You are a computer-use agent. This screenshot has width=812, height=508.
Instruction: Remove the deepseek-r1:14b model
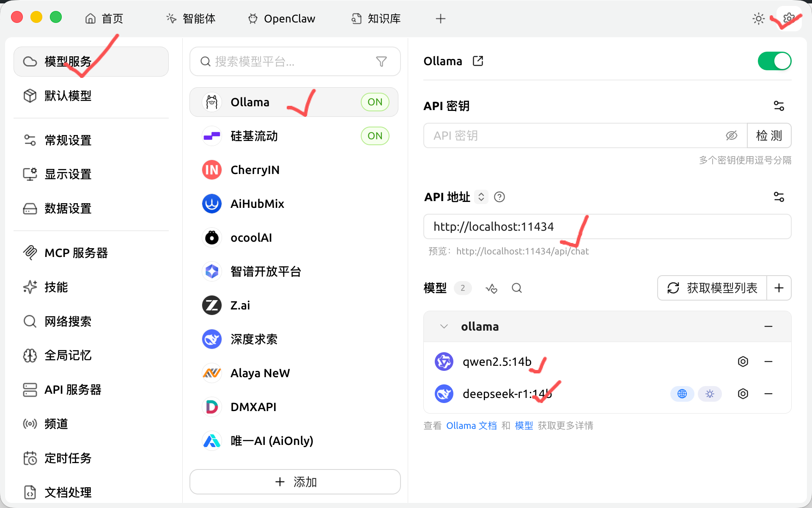coord(768,394)
